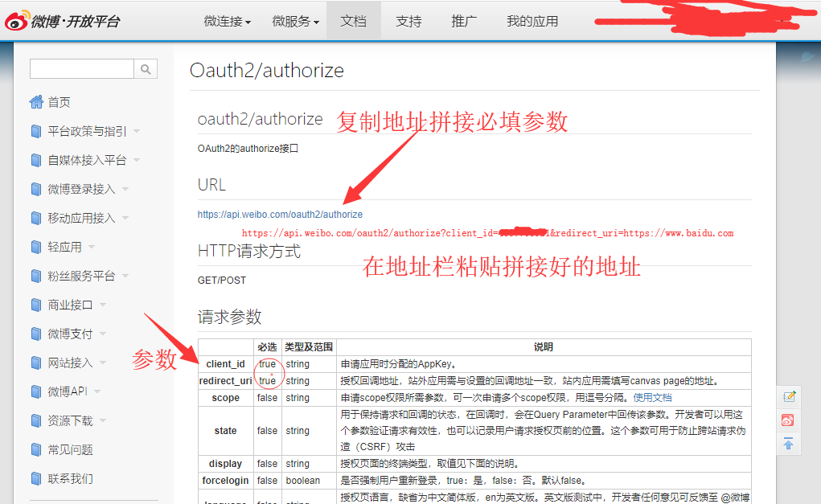Click the back-to-top arrow icon
Image resolution: width=821 pixels, height=504 pixels.
(x=788, y=443)
